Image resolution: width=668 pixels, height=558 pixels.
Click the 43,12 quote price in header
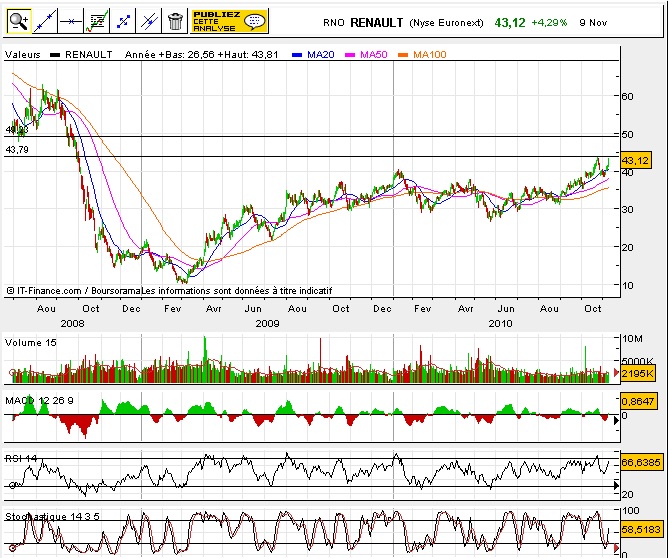pyautogui.click(x=510, y=23)
